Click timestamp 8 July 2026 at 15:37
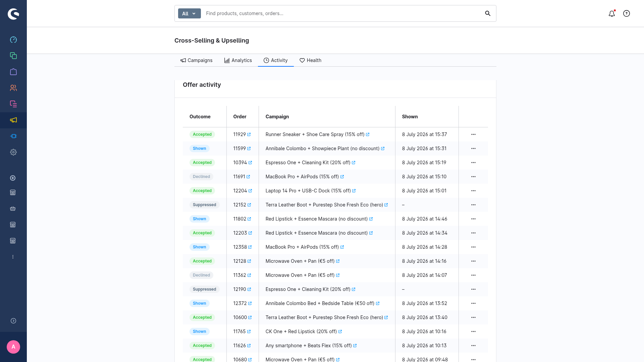The height and width of the screenshot is (362, 644). pos(425,134)
